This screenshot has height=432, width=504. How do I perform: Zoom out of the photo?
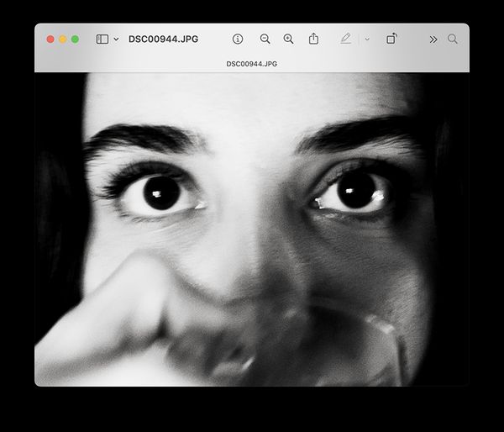pyautogui.click(x=265, y=40)
